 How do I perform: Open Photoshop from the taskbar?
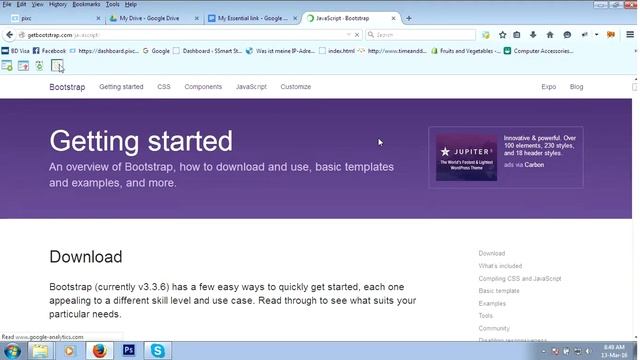tap(129, 351)
